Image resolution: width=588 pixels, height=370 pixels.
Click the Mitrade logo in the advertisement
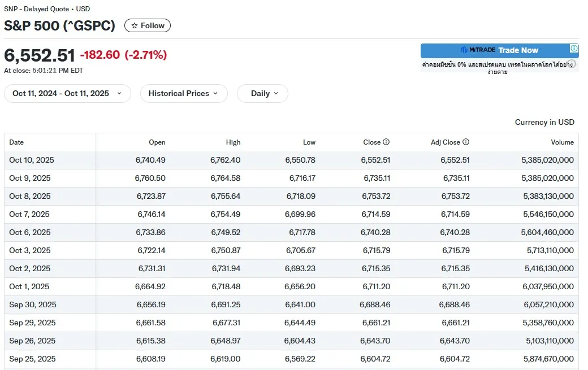pyautogui.click(x=478, y=50)
